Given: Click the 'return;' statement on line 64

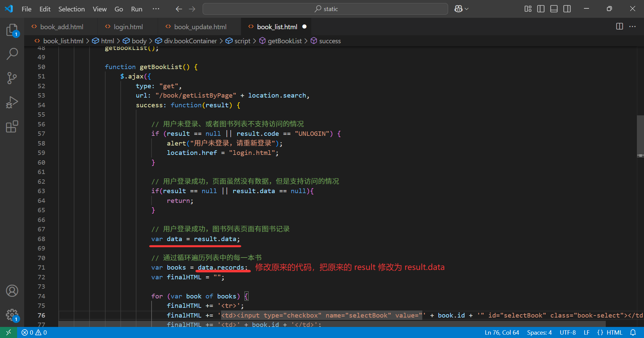Looking at the screenshot, I should tap(180, 201).
